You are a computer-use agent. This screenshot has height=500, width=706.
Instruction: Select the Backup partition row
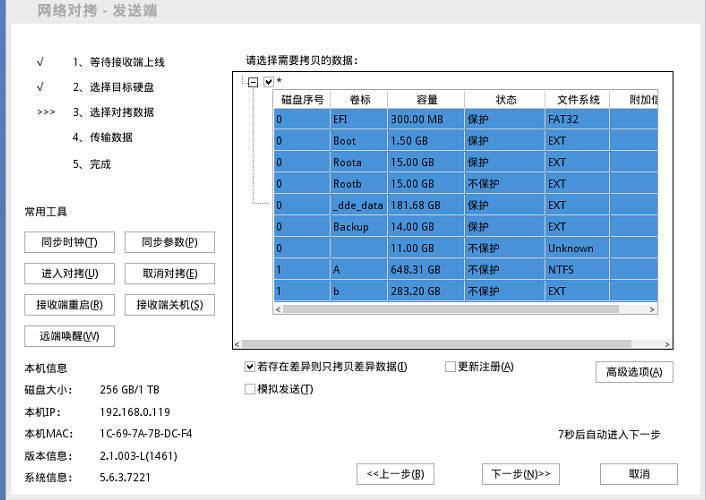pos(466,227)
